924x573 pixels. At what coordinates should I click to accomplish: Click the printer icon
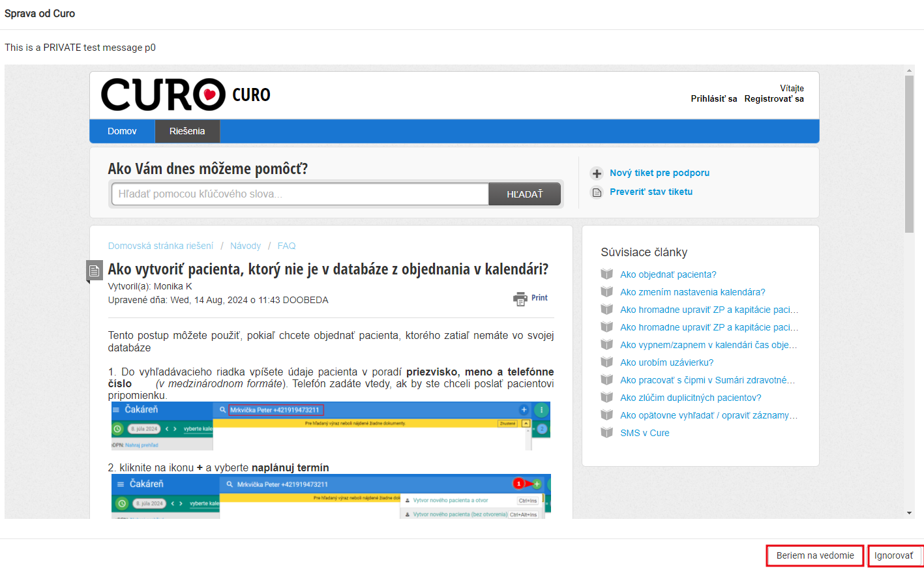click(520, 299)
